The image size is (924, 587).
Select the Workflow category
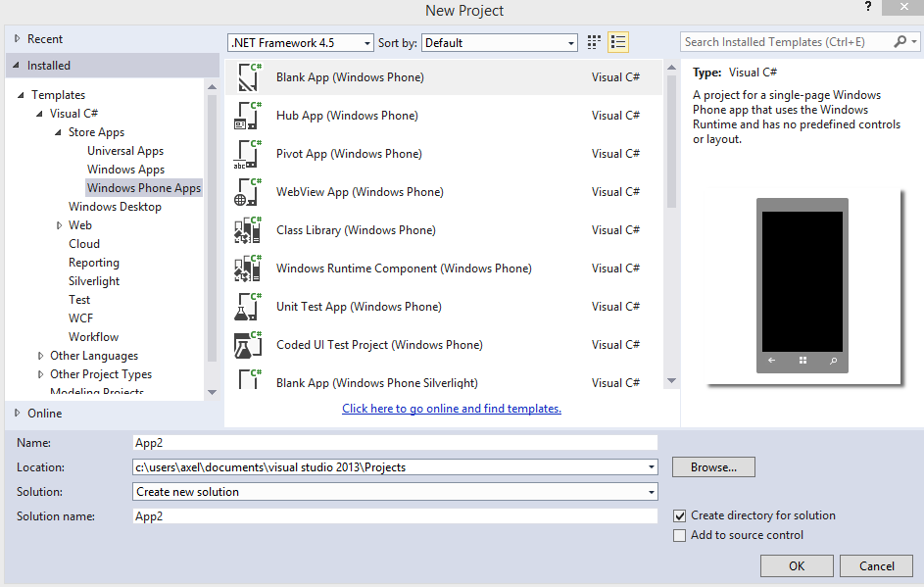(x=93, y=337)
